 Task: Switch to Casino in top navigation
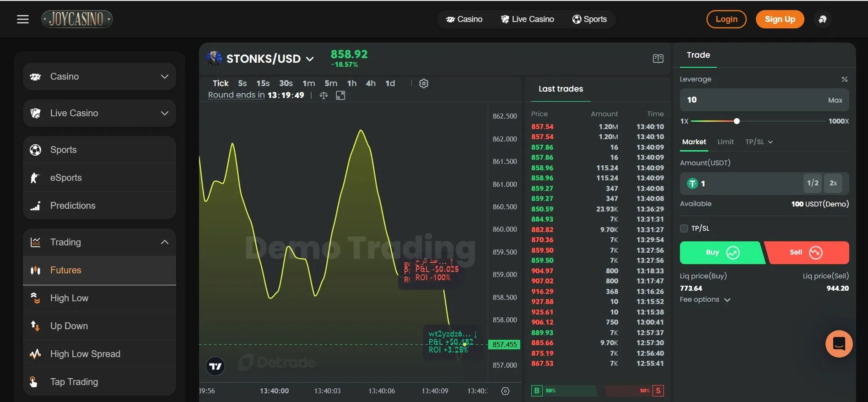pos(464,19)
